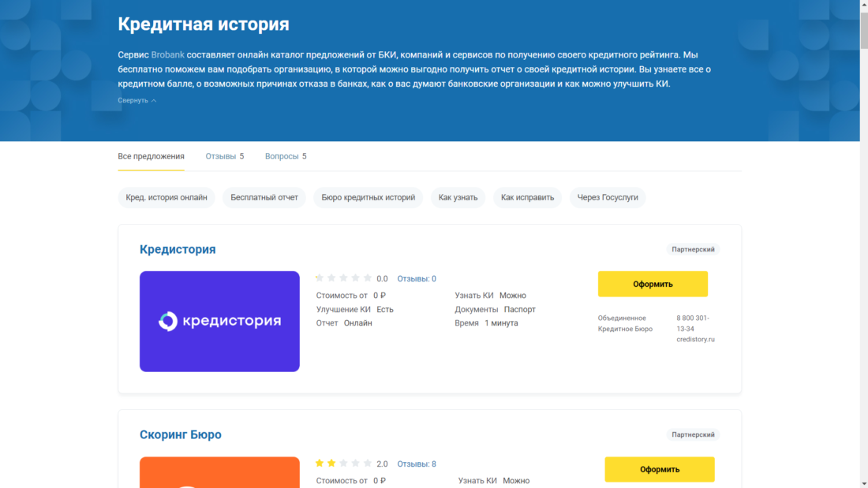Open Отзывы: 8 for Скоринг Бюро
Viewport: 868px width, 488px height.
click(x=417, y=464)
